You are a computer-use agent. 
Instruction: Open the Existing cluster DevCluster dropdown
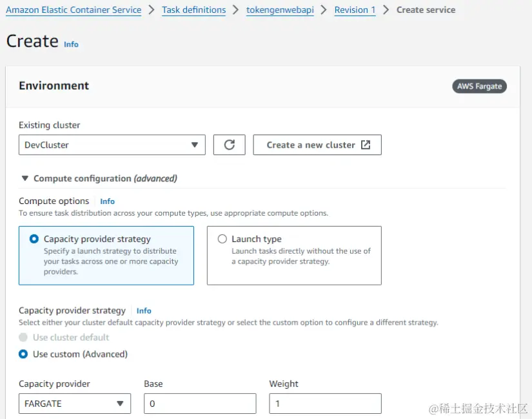(112, 145)
